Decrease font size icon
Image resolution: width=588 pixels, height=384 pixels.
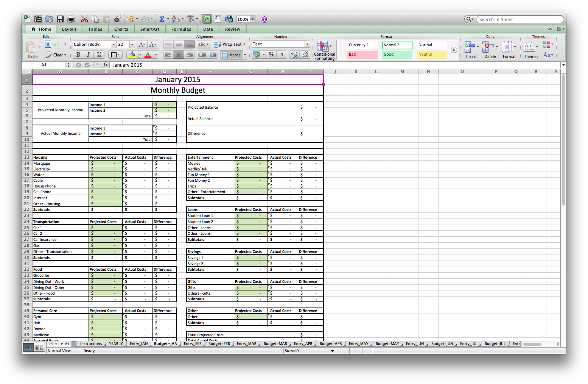tap(152, 44)
